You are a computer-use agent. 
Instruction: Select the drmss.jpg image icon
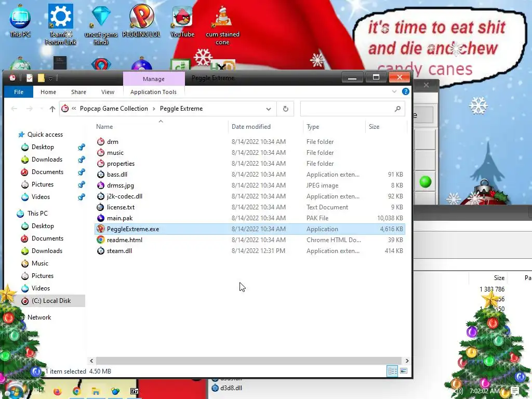[x=101, y=185]
